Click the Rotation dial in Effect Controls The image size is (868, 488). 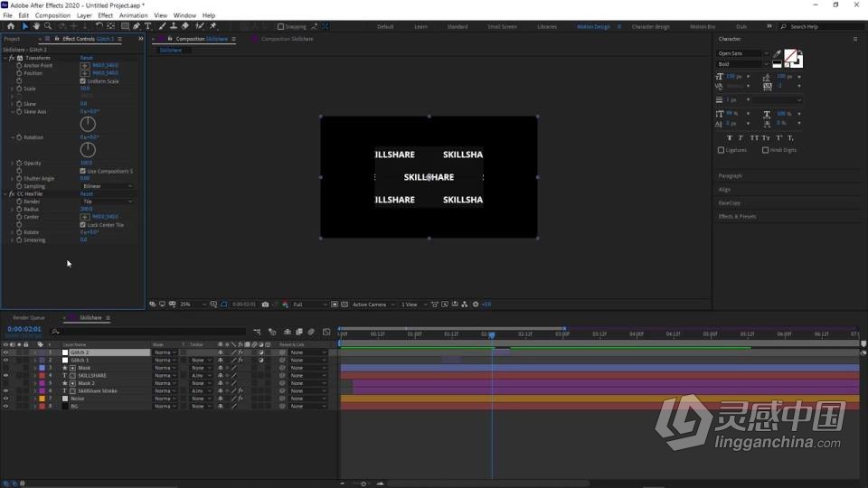pos(88,150)
